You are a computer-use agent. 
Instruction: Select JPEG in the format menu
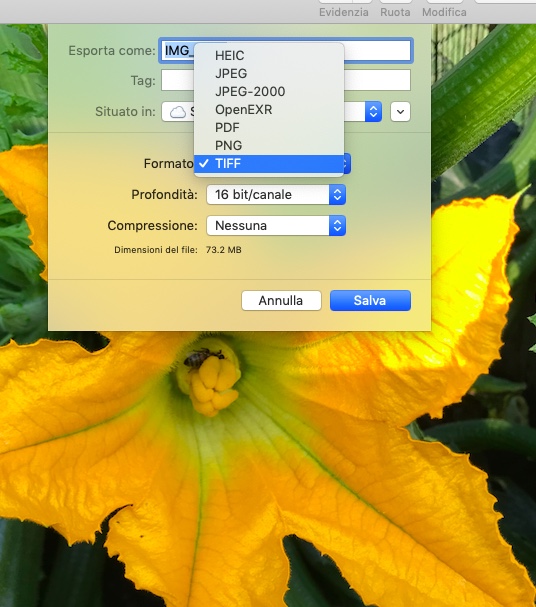point(269,74)
